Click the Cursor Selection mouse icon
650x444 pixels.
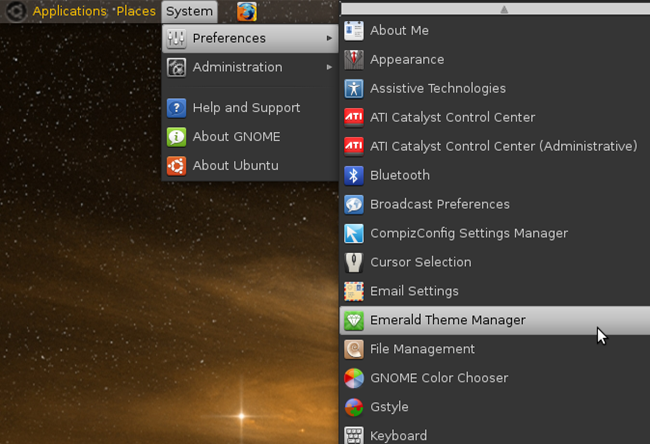pyautogui.click(x=354, y=262)
